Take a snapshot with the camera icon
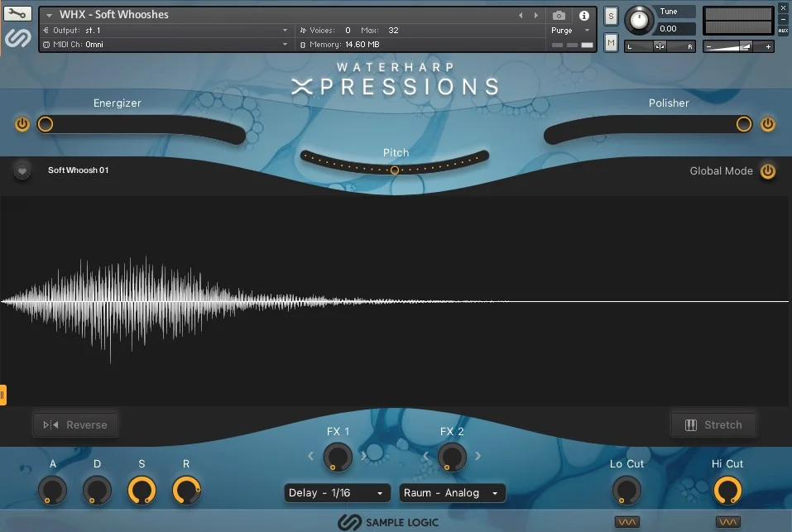 (559, 16)
